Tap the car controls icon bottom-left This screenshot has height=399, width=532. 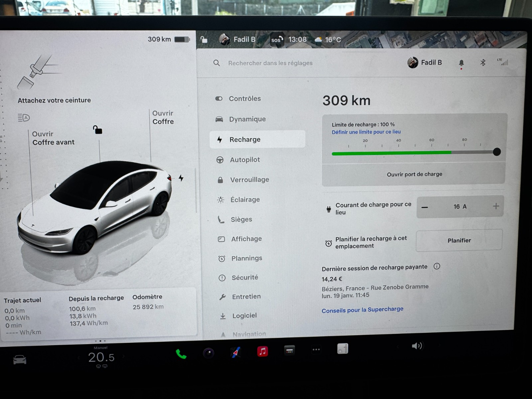[x=20, y=360]
